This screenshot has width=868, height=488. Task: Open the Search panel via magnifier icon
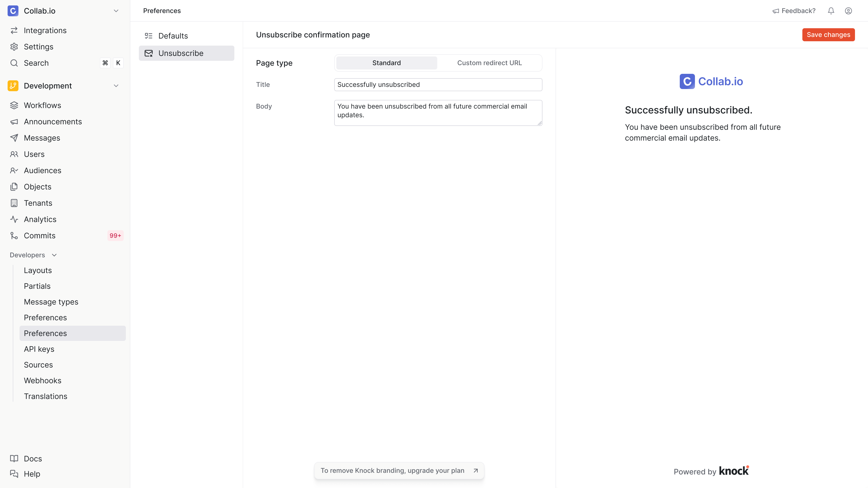14,63
